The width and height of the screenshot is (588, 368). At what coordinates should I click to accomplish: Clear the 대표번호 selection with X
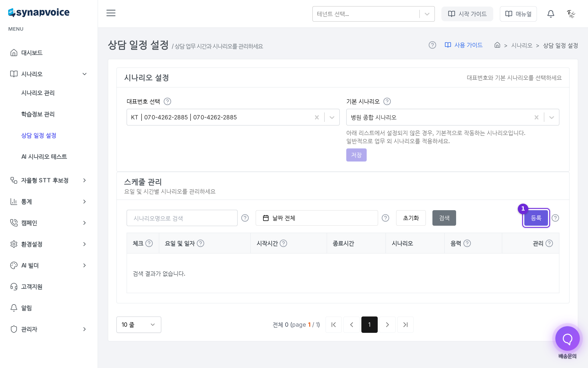pos(317,117)
